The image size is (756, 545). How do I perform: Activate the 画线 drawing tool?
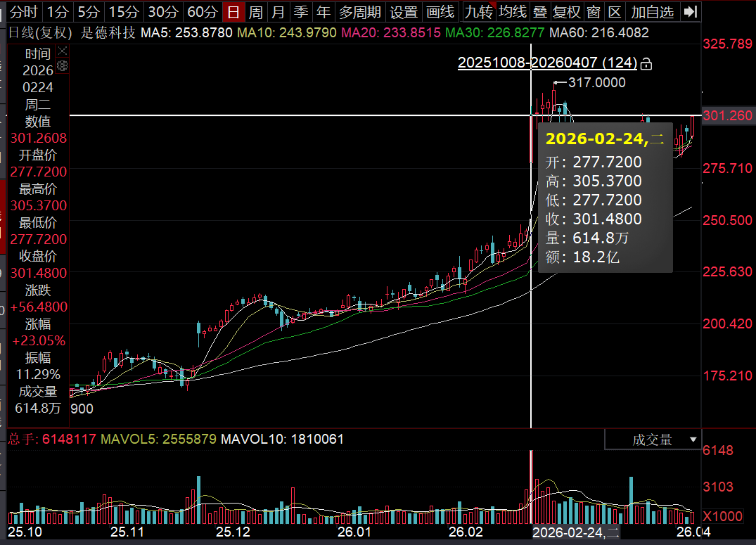(440, 11)
